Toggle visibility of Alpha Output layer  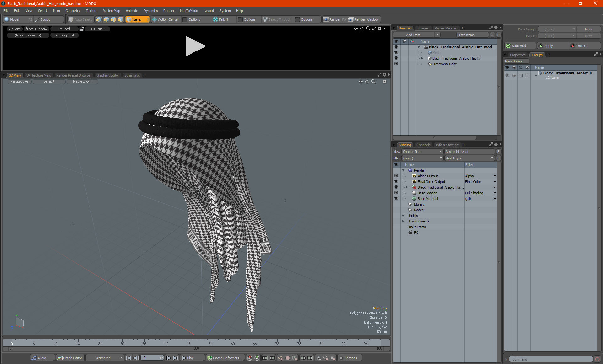click(x=396, y=176)
